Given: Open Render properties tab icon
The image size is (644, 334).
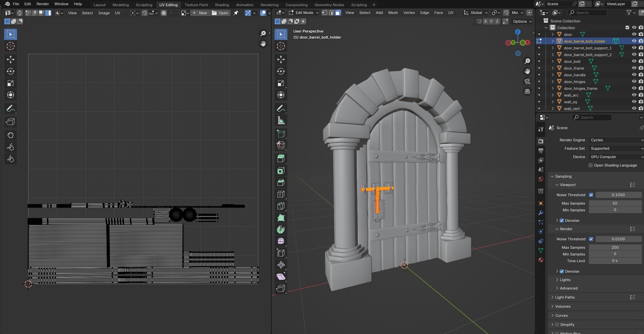Looking at the screenshot, I should (x=541, y=141).
